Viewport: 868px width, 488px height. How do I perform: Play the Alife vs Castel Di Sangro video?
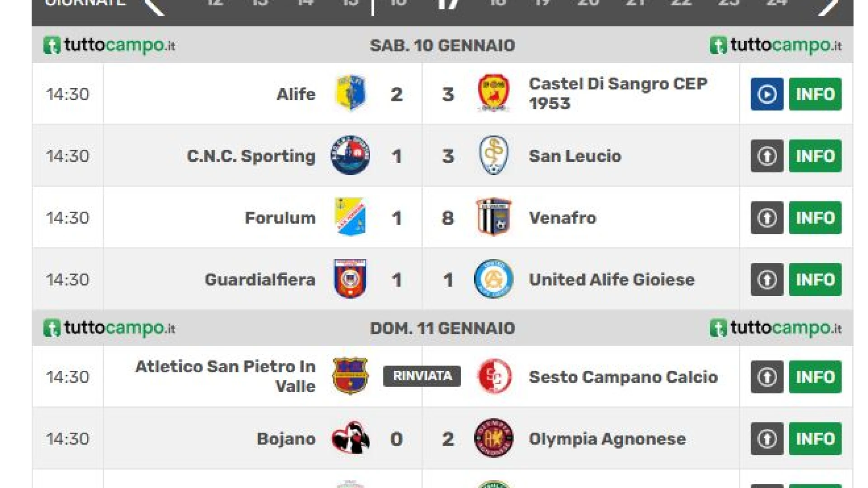pos(767,94)
